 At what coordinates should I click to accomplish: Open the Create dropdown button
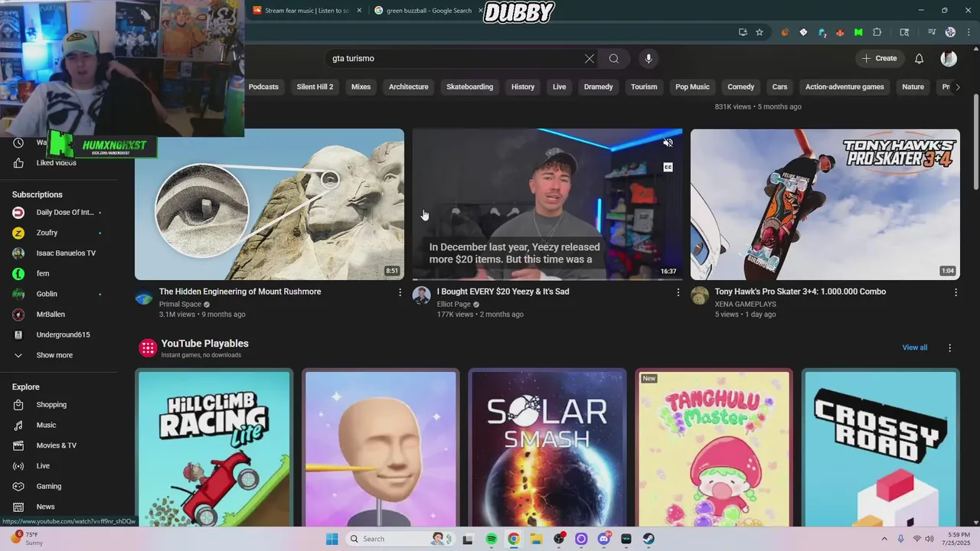879,58
